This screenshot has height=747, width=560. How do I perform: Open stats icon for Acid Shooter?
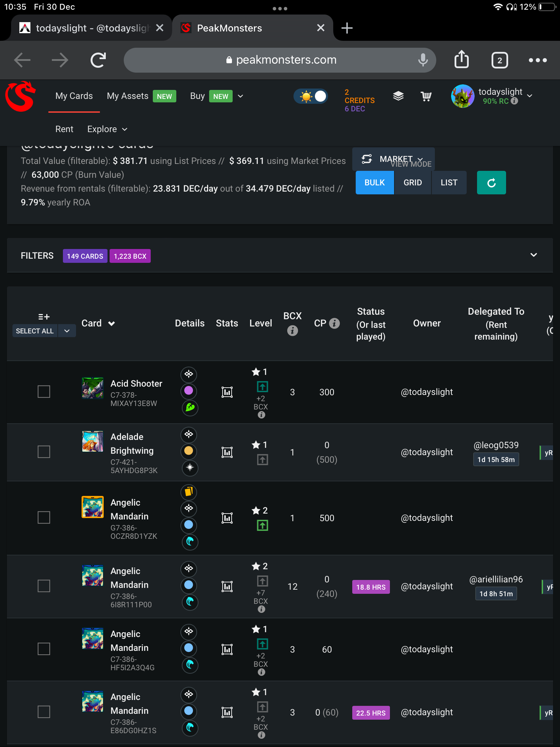coord(227,392)
